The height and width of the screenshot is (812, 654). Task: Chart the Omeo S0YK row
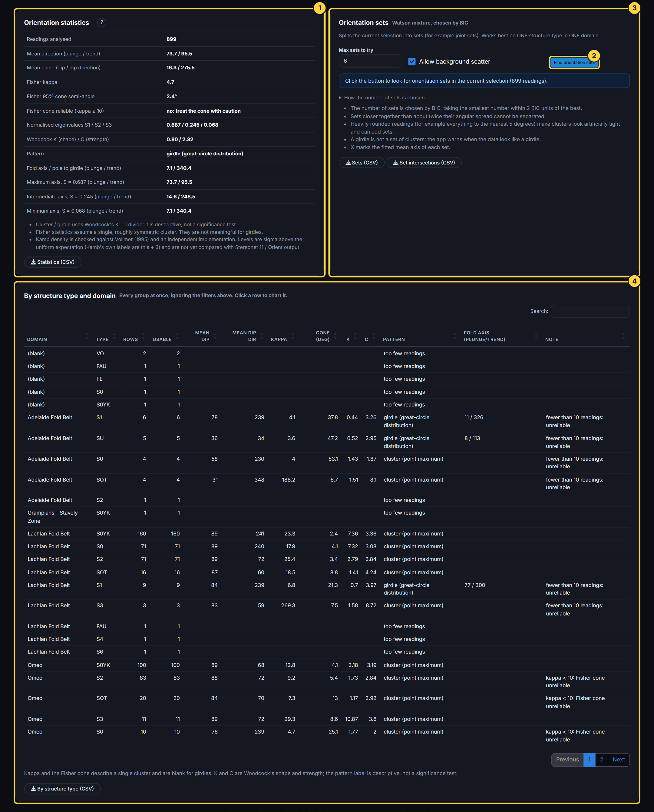327,665
